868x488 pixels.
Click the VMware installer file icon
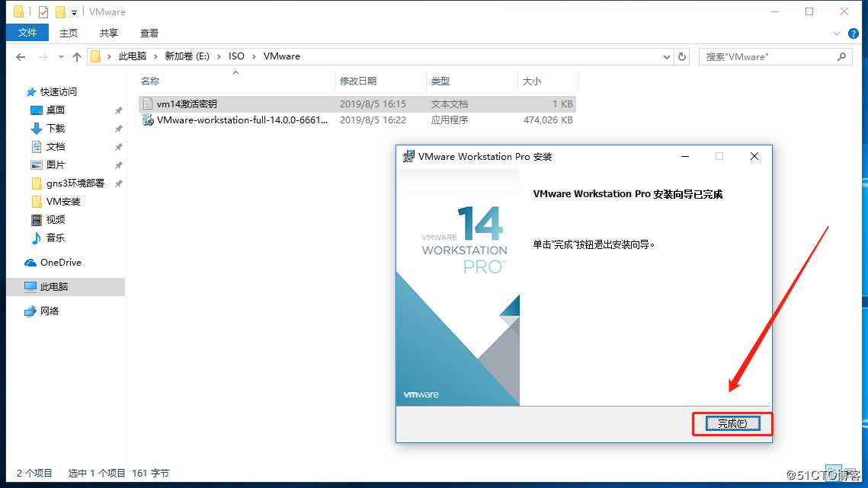pos(148,120)
